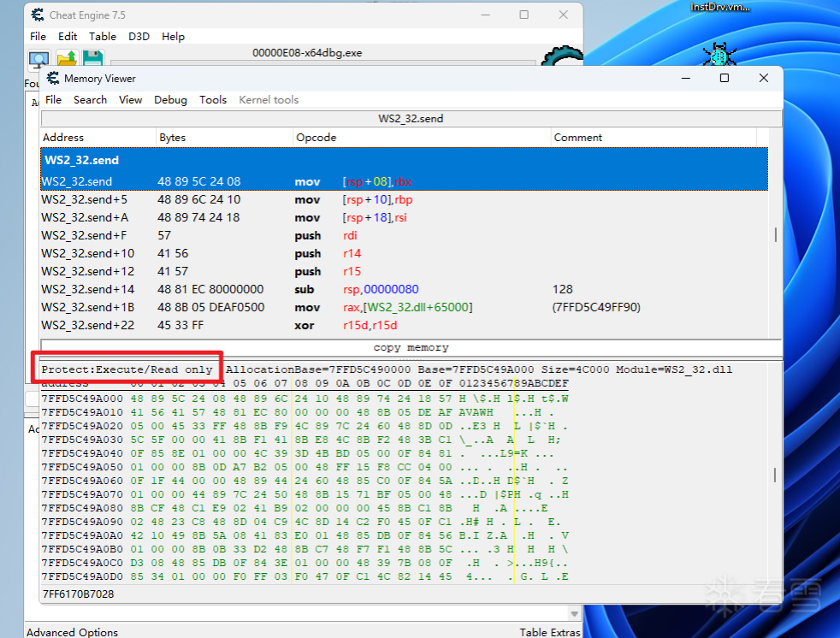Click hex dump row 7FFD5C49A000
The image size is (840, 638).
(x=305, y=399)
